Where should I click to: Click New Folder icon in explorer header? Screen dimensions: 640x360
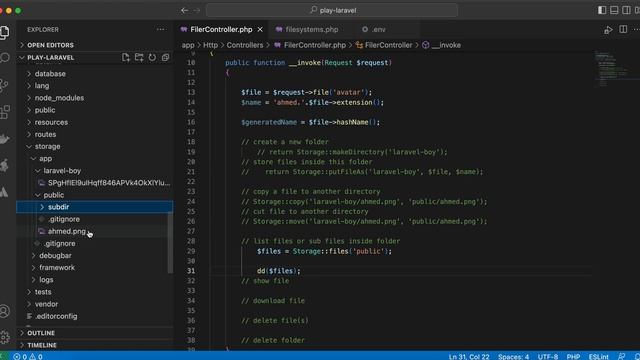pyautogui.click(x=139, y=58)
